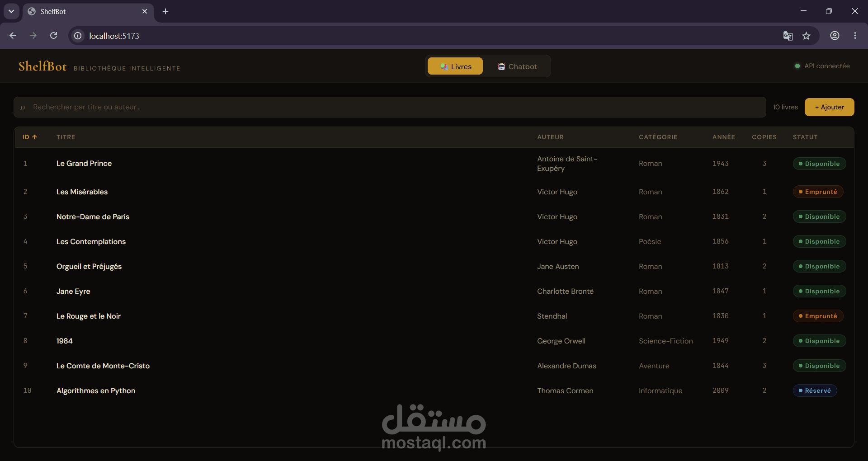This screenshot has height=461, width=868.
Task: Select the Notre-Dame de Paris title
Action: point(93,216)
